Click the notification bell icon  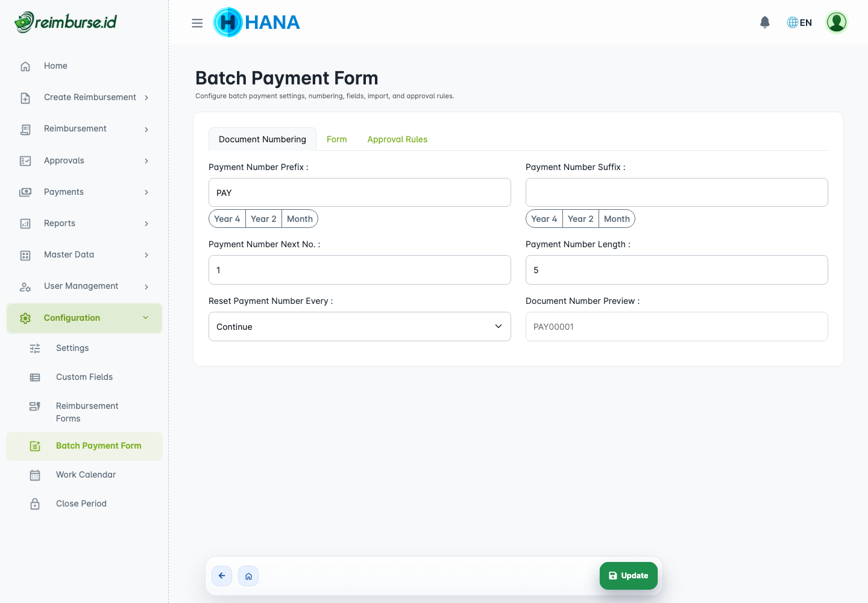point(764,22)
